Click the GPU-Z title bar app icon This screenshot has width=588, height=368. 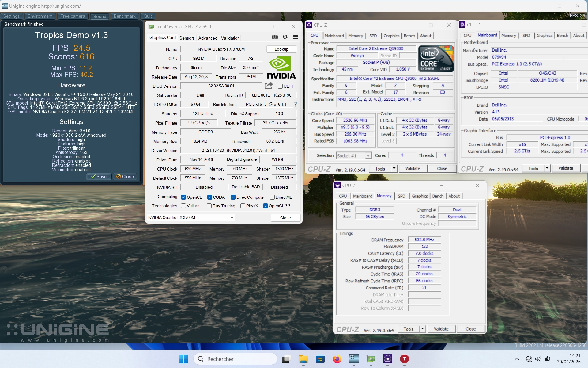(x=151, y=26)
